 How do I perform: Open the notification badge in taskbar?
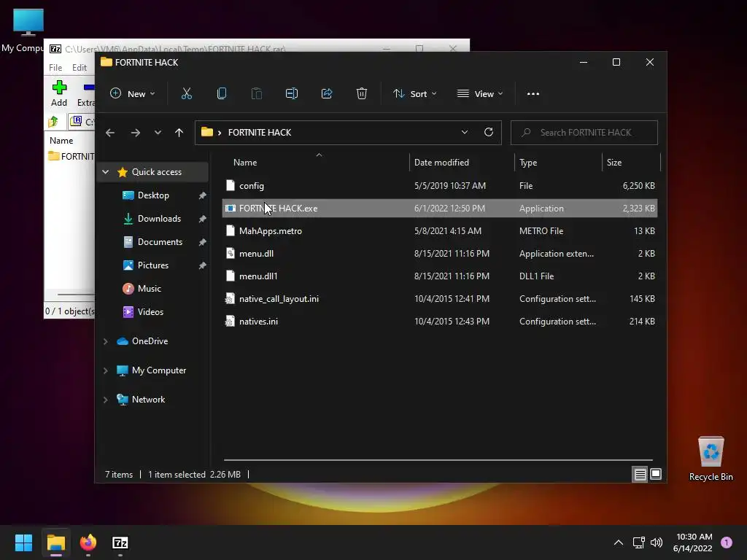coord(727,542)
